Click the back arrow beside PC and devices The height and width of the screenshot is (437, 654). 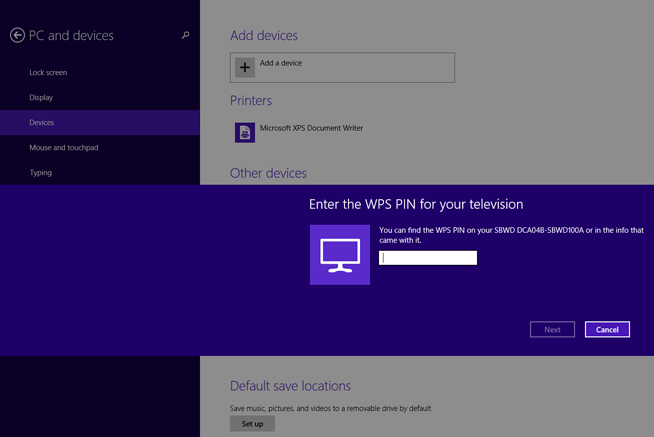pos(17,35)
